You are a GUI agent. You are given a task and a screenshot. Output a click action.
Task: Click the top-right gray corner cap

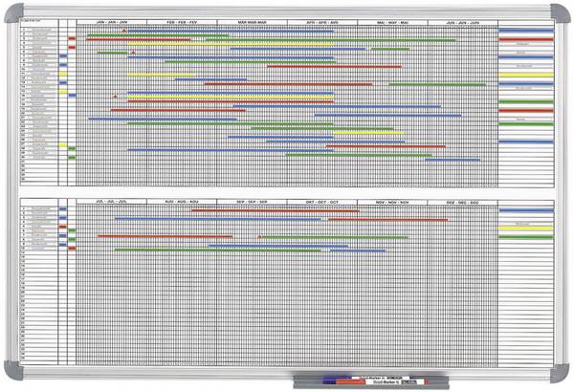coord(560,13)
